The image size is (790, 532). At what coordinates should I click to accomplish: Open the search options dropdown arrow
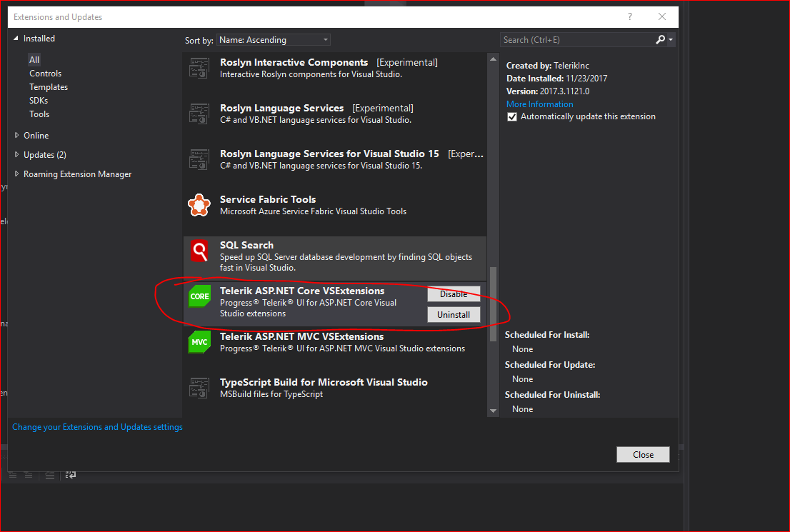[671, 40]
